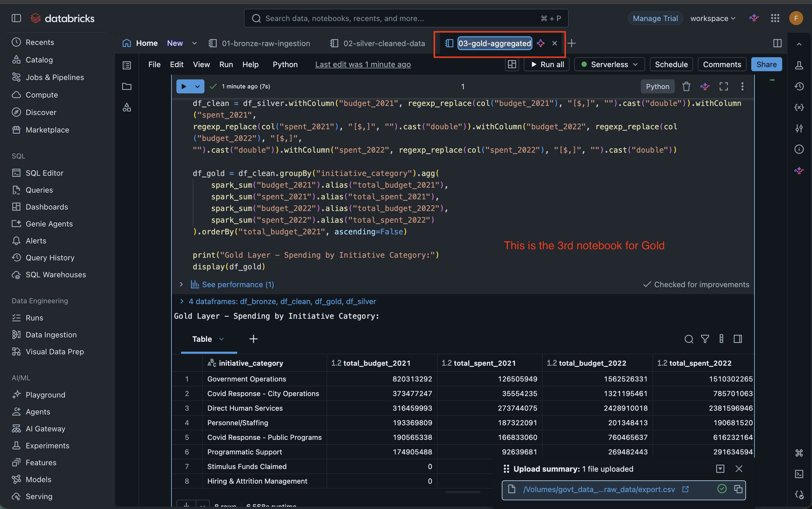Image resolution: width=812 pixels, height=509 pixels.
Task: Open Assistant icon in right rail
Action: pyautogui.click(x=799, y=170)
